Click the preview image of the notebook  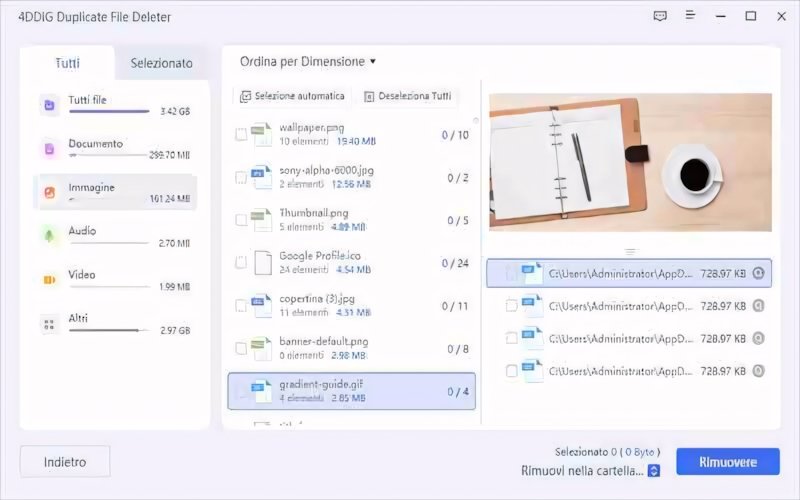630,162
